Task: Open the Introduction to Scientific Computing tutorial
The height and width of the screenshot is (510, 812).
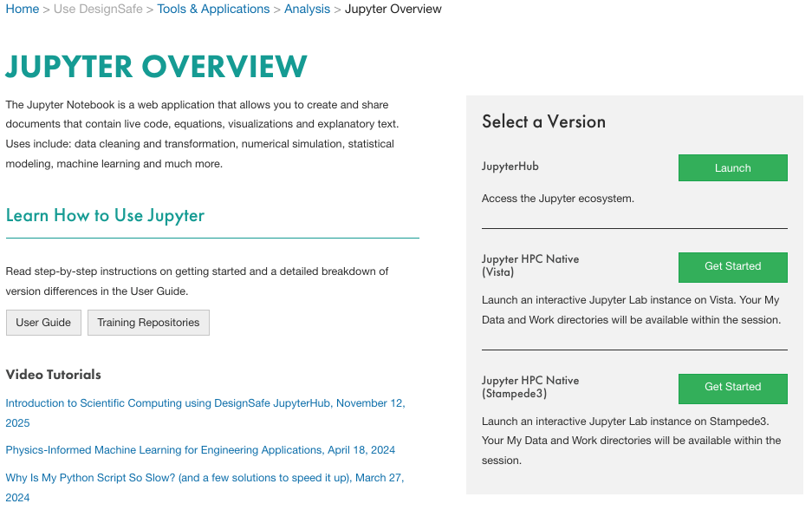Action: [x=205, y=402]
